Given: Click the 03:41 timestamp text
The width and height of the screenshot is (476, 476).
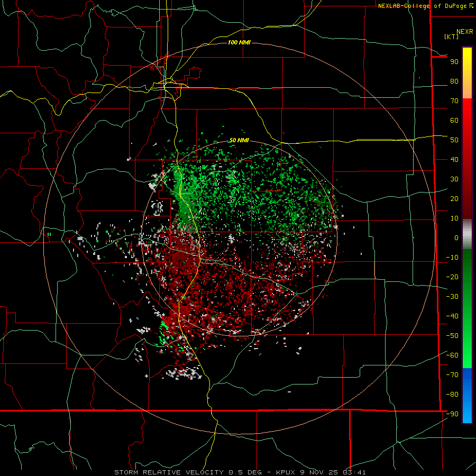Looking at the screenshot, I should (354, 472).
